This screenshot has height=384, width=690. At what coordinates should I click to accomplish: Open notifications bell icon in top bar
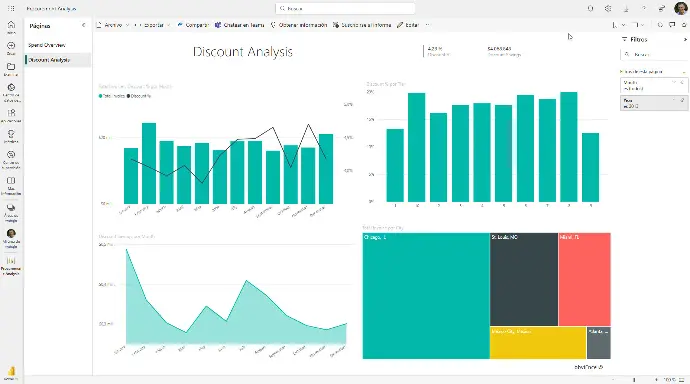591,8
